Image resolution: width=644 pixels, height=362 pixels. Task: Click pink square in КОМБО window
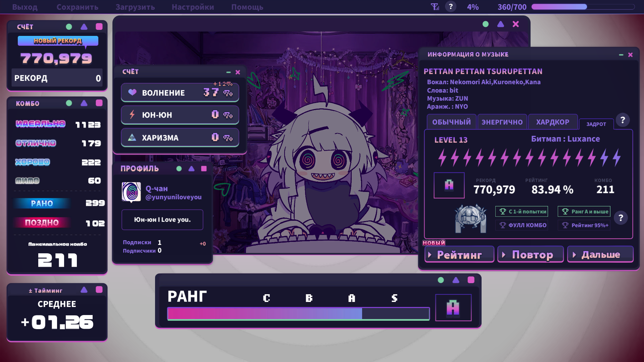99,103
